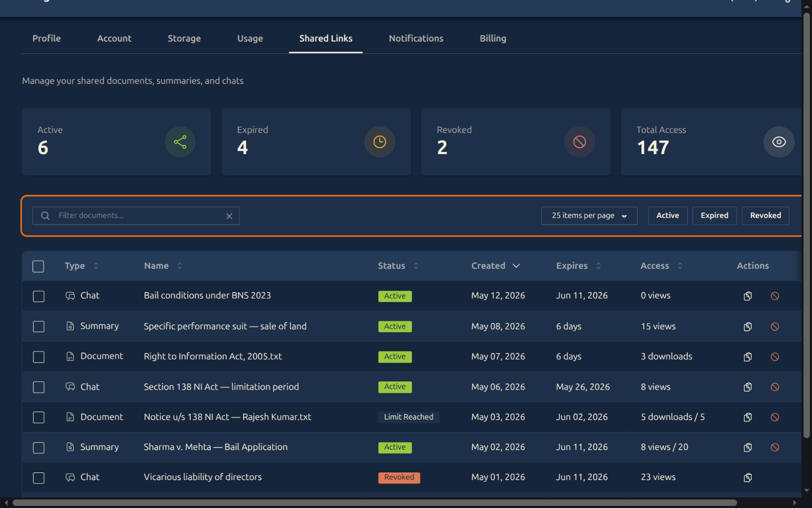Click the Revoked status badge on Vicarious liability row
The height and width of the screenshot is (508, 812).
pos(399,478)
